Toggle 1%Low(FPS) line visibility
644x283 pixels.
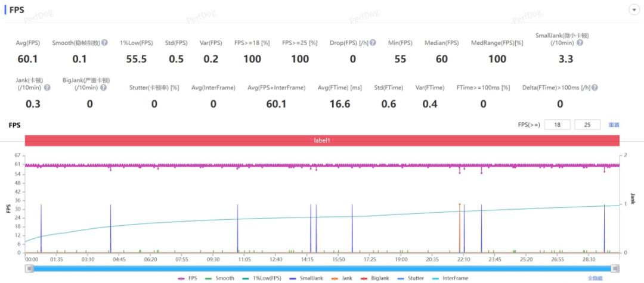coord(264,278)
